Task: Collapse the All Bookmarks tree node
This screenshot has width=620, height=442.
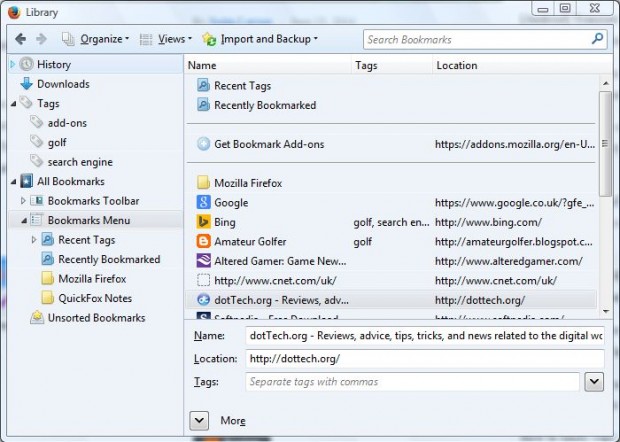Action: pyautogui.click(x=13, y=182)
